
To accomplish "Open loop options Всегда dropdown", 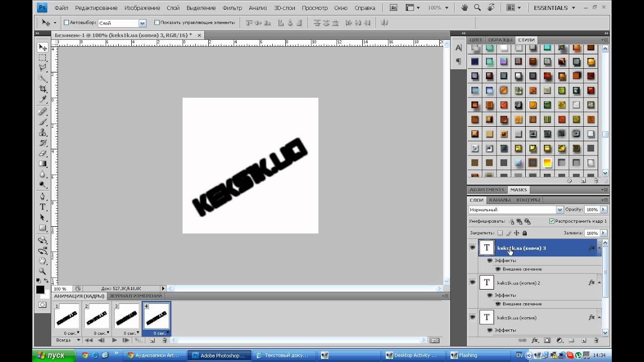I will coord(68,340).
